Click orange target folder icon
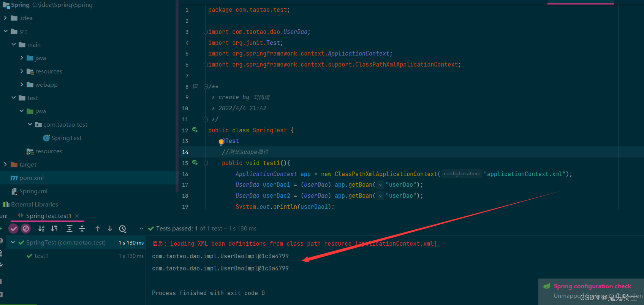The height and width of the screenshot is (305, 644). coord(14,164)
